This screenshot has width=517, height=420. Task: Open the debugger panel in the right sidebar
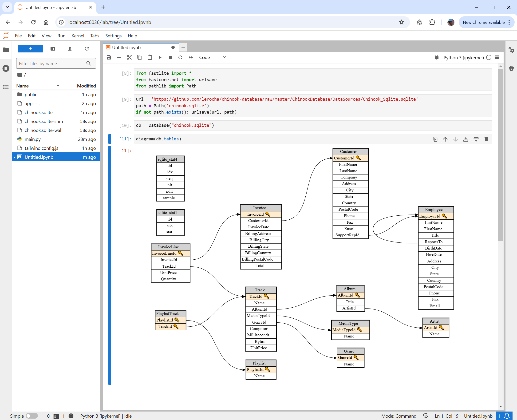511,68
